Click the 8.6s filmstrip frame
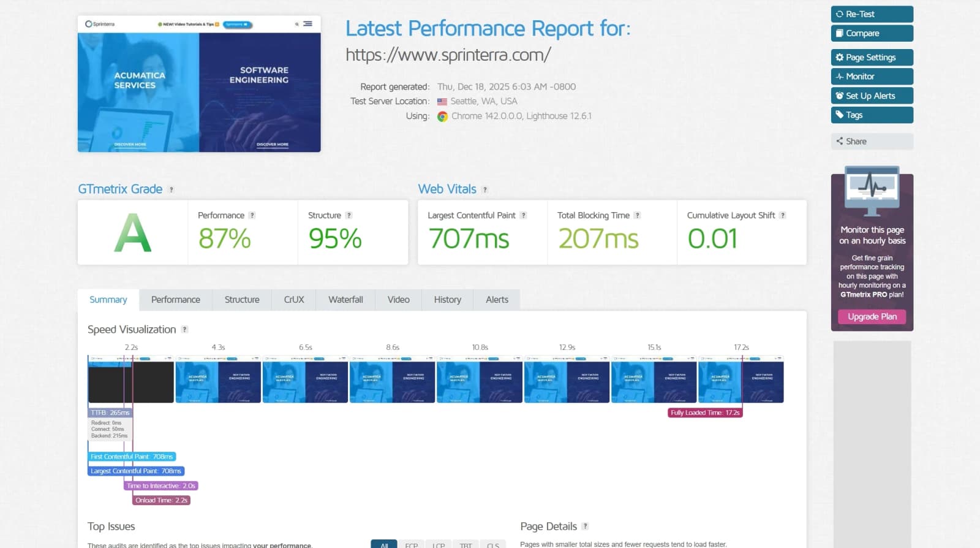 click(x=393, y=379)
